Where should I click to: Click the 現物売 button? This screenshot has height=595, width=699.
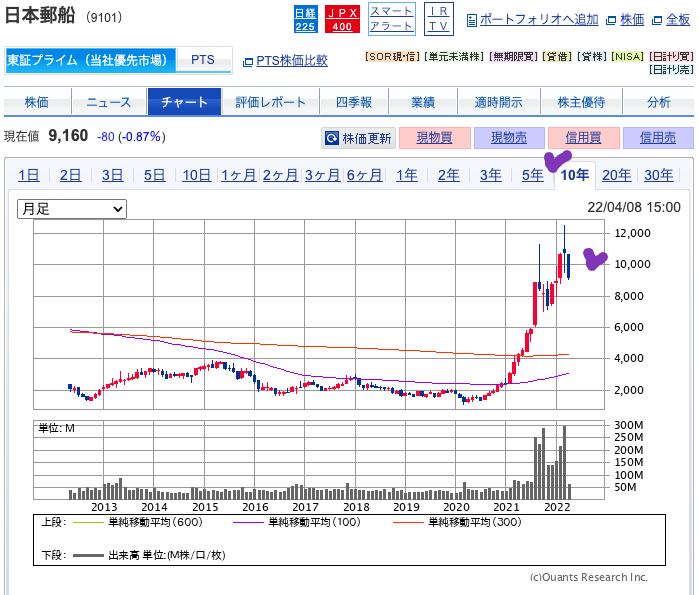point(509,138)
